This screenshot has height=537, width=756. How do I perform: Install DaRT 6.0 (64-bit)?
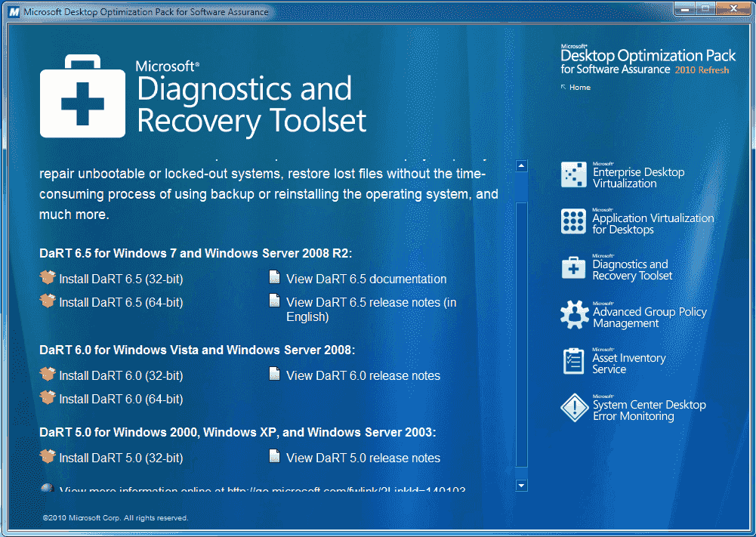click(x=121, y=400)
